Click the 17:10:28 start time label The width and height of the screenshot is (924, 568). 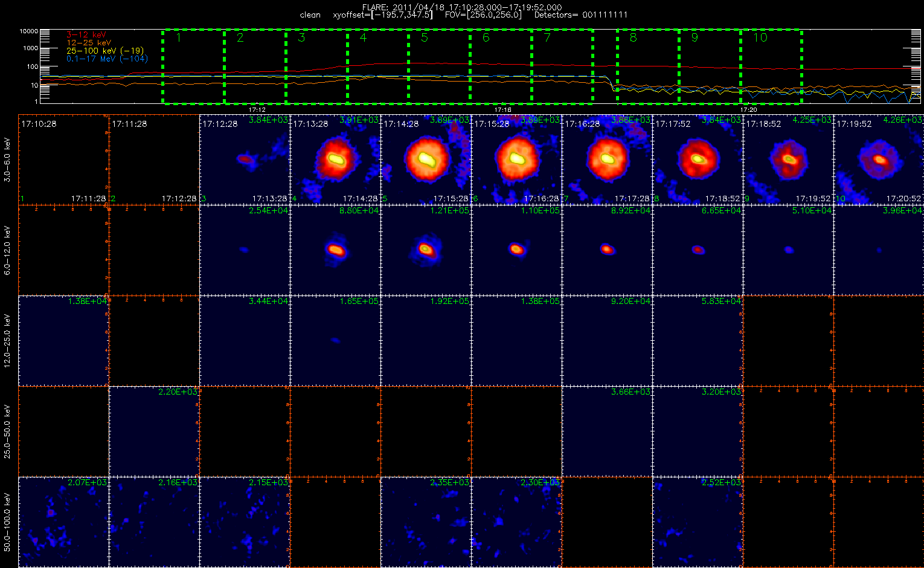[39, 124]
